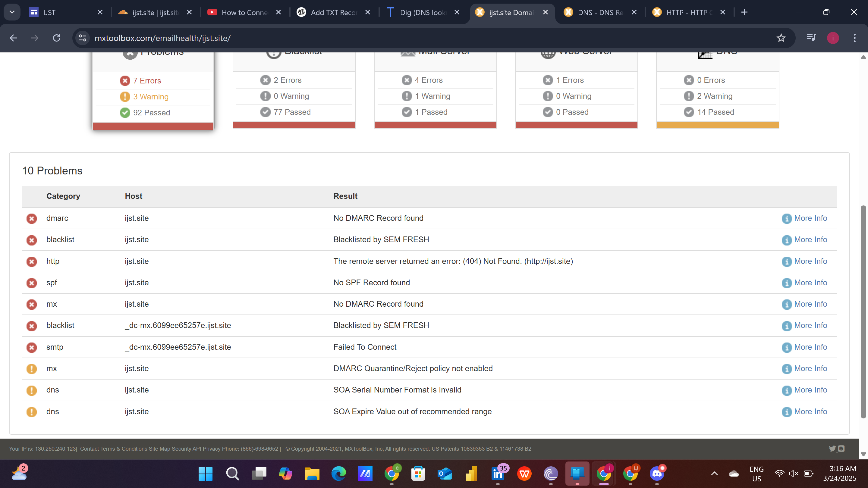Reload the page with the refresh icon
This screenshot has height=488, width=868.
(57, 38)
